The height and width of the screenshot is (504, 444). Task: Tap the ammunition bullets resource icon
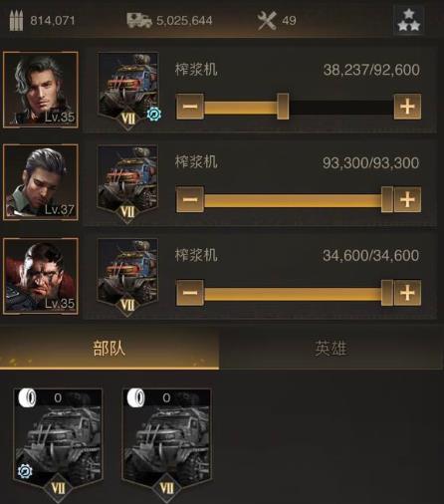pyautogui.click(x=16, y=21)
